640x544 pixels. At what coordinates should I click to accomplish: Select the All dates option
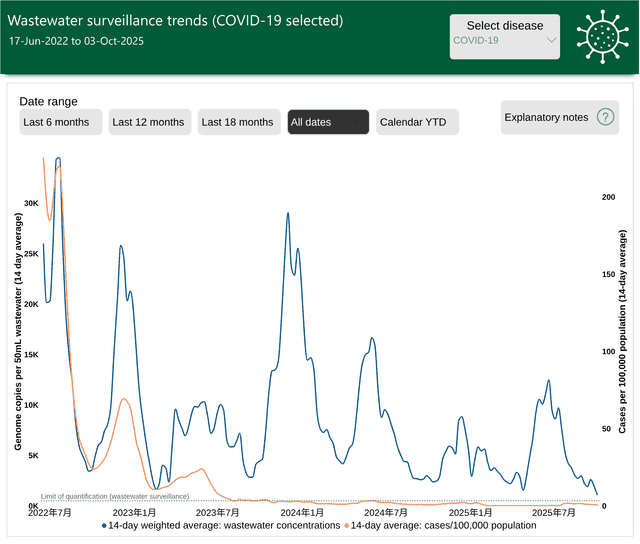point(328,122)
